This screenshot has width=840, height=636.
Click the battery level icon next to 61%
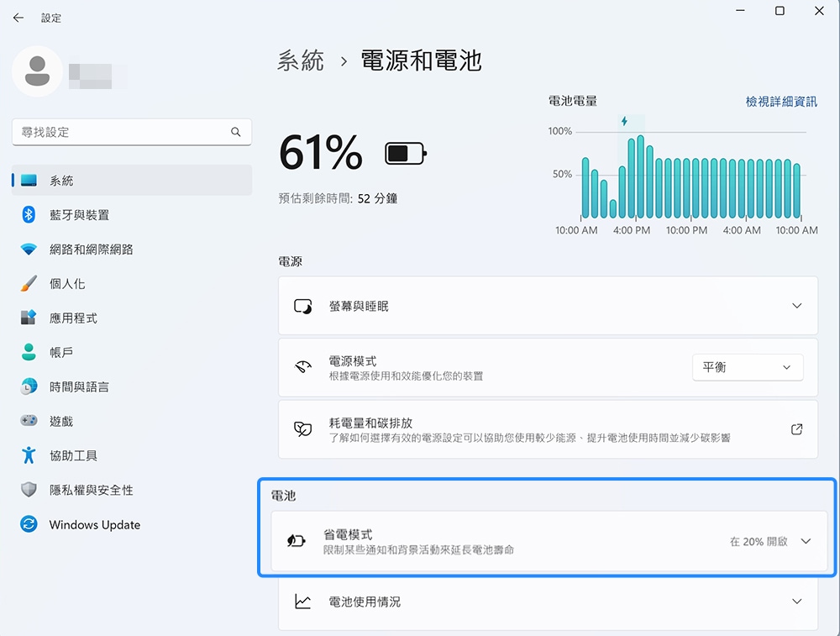(406, 154)
